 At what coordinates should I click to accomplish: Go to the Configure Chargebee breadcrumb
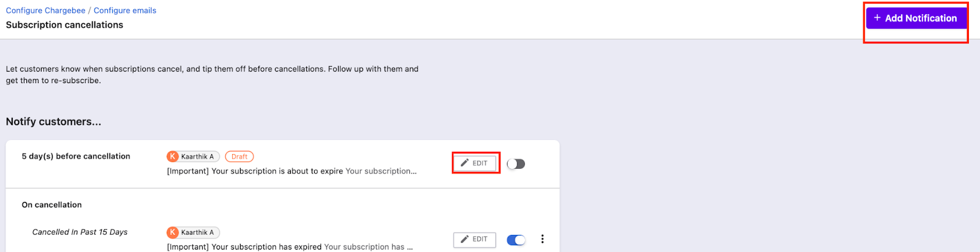[x=45, y=10]
